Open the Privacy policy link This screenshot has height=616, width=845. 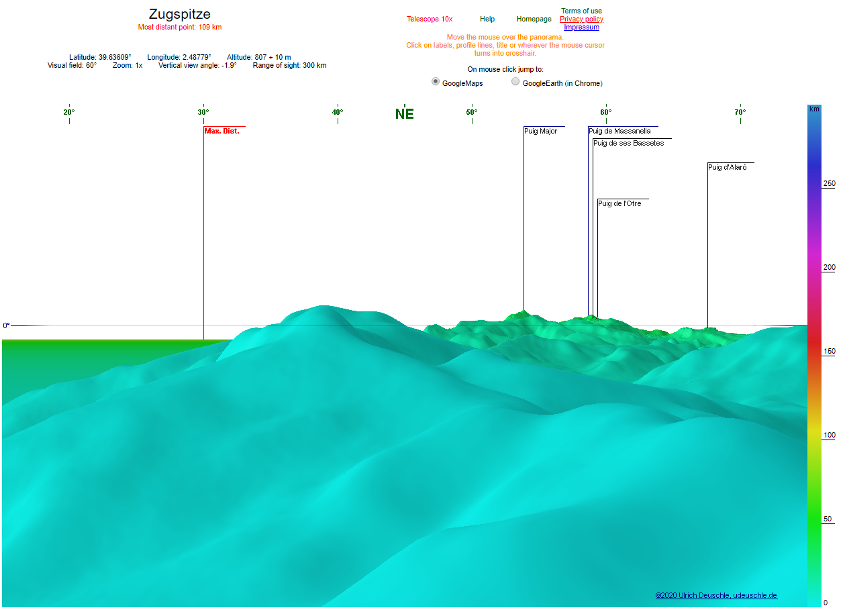[x=581, y=19]
